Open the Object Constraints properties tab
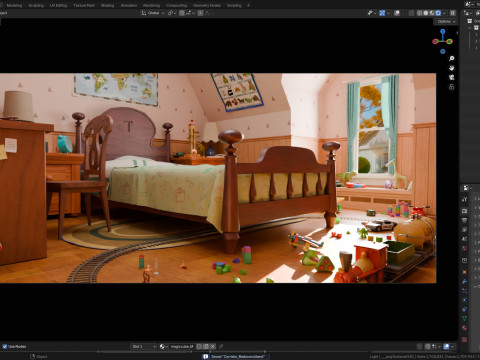 (465, 309)
